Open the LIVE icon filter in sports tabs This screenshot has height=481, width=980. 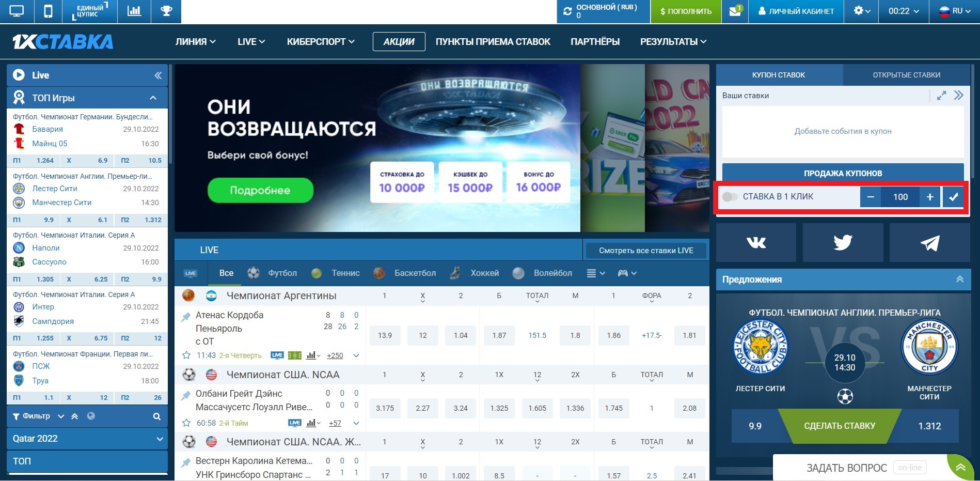click(191, 273)
